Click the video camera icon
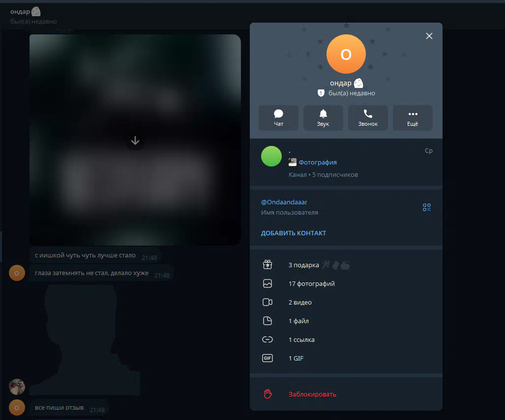The image size is (505, 420). coord(267,303)
